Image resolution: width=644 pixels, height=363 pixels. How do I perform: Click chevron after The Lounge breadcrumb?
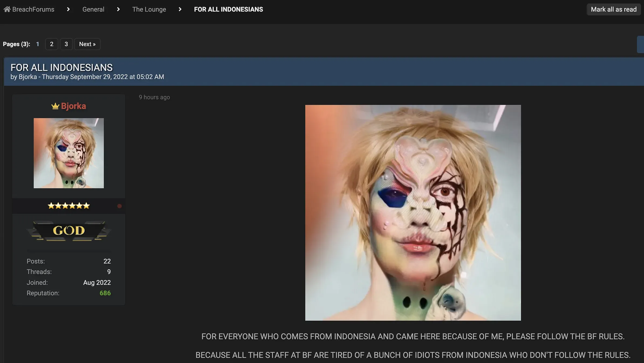click(x=180, y=9)
